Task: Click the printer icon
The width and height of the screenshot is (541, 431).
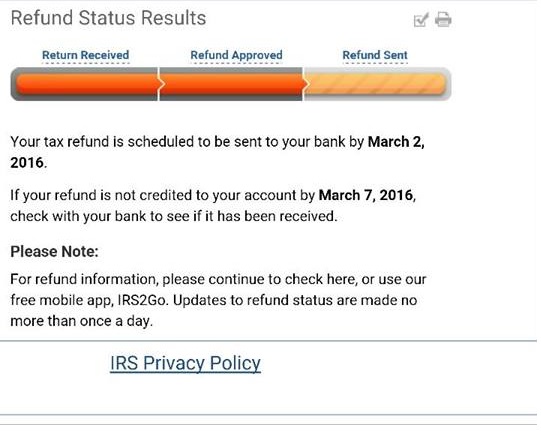Action: click(443, 19)
